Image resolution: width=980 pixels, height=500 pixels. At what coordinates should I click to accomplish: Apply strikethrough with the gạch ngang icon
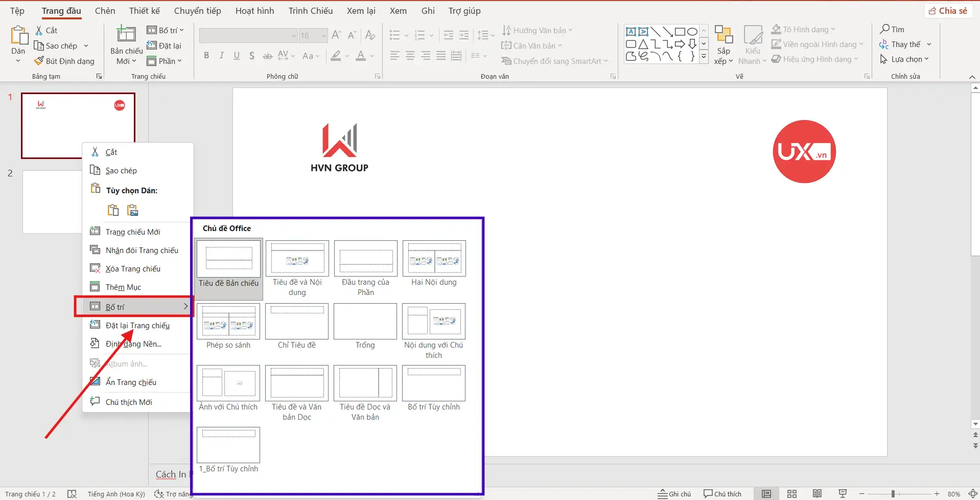click(267, 55)
